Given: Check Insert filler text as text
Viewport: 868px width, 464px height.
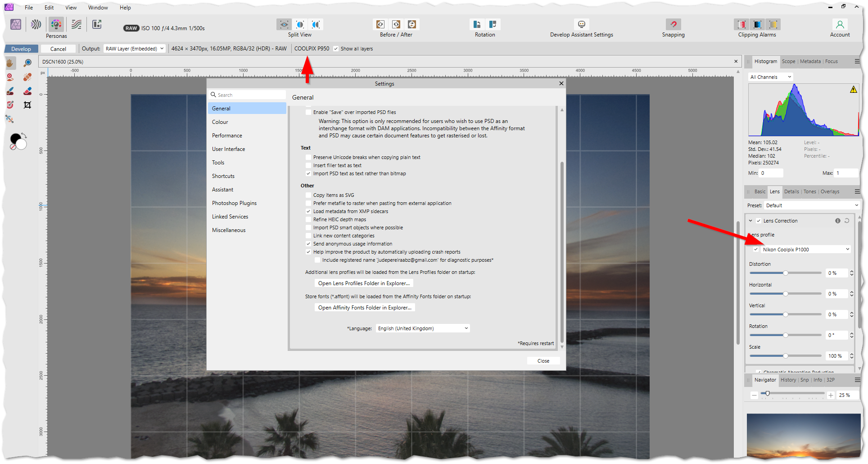Looking at the screenshot, I should coord(308,165).
